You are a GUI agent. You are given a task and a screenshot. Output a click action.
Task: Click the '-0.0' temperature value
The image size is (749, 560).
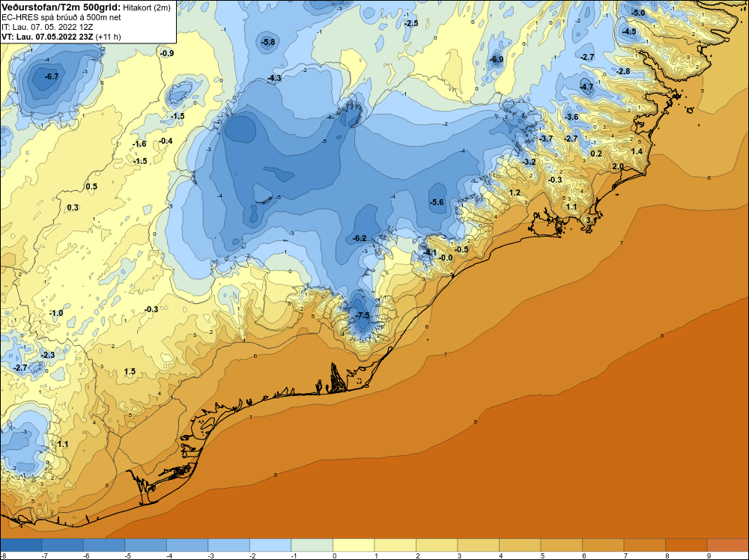pos(446,258)
